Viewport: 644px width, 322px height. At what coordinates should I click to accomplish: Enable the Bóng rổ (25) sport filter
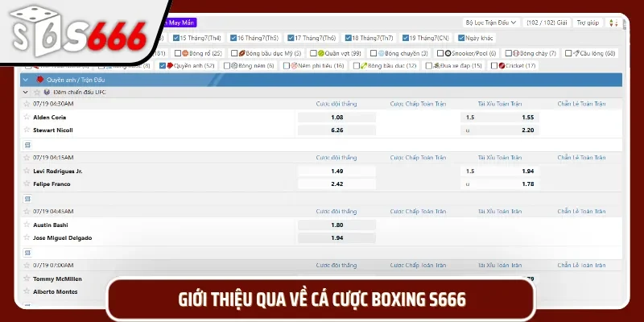point(178,53)
